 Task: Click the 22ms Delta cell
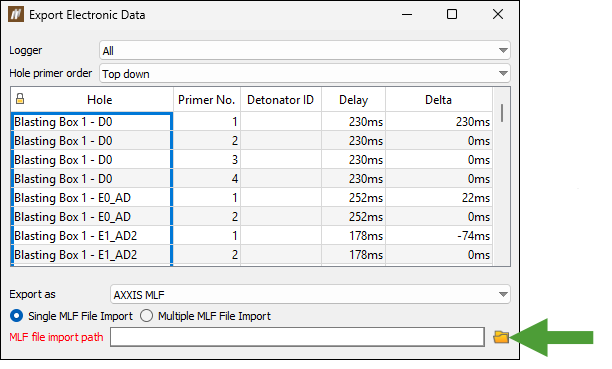tap(439, 198)
